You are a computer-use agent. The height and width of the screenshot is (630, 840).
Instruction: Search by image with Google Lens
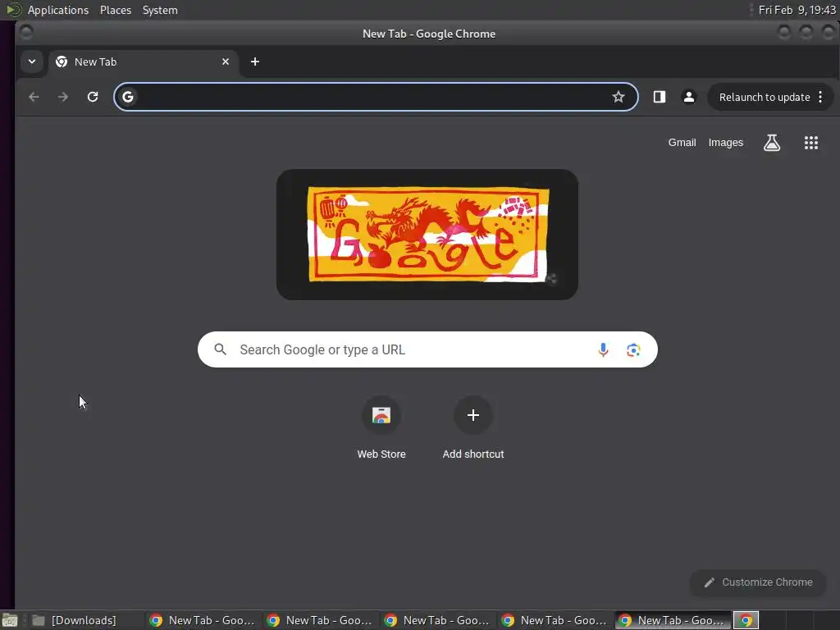(x=633, y=349)
